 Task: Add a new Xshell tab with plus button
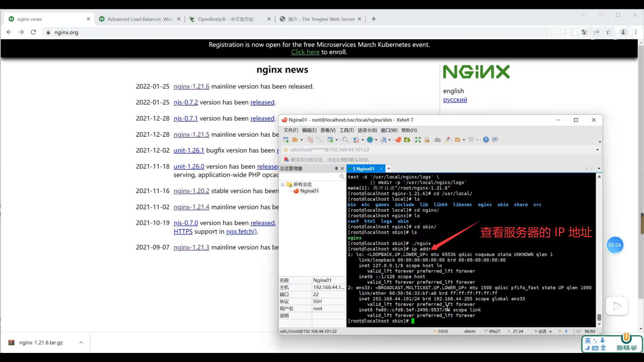tap(389, 169)
